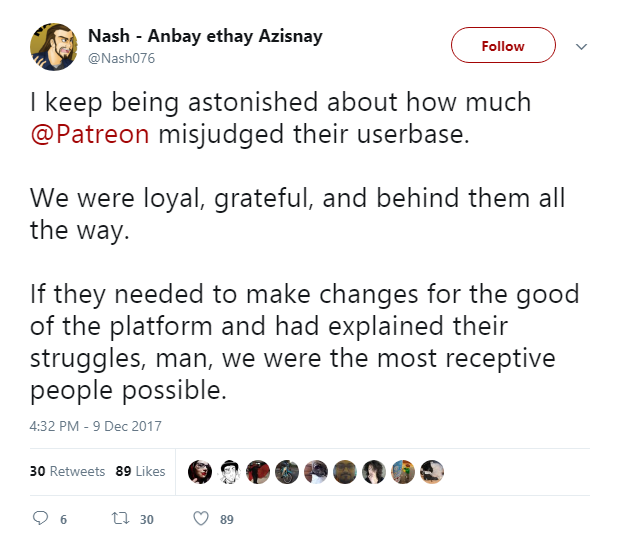Click the retweet count 30 beside arrows
Image resolution: width=630 pixels, height=541 pixels.
point(147,519)
